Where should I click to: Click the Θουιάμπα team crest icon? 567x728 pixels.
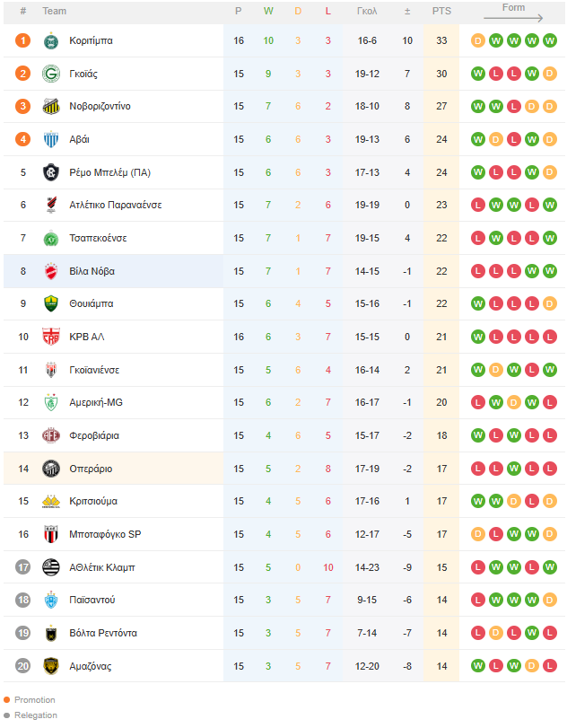pyautogui.click(x=51, y=303)
